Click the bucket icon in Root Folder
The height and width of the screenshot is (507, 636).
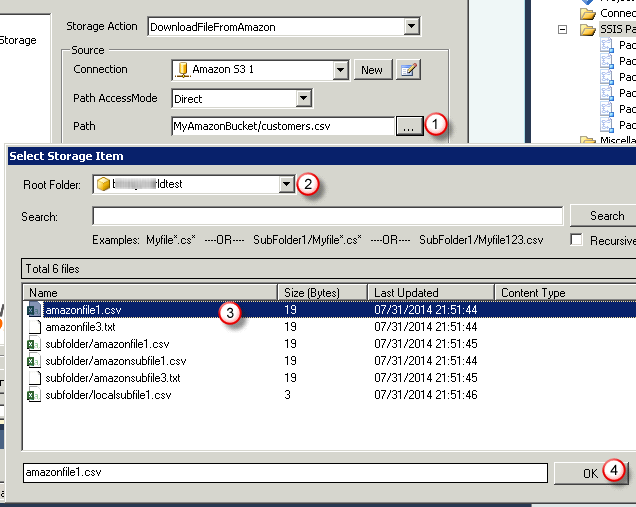pyautogui.click(x=103, y=184)
